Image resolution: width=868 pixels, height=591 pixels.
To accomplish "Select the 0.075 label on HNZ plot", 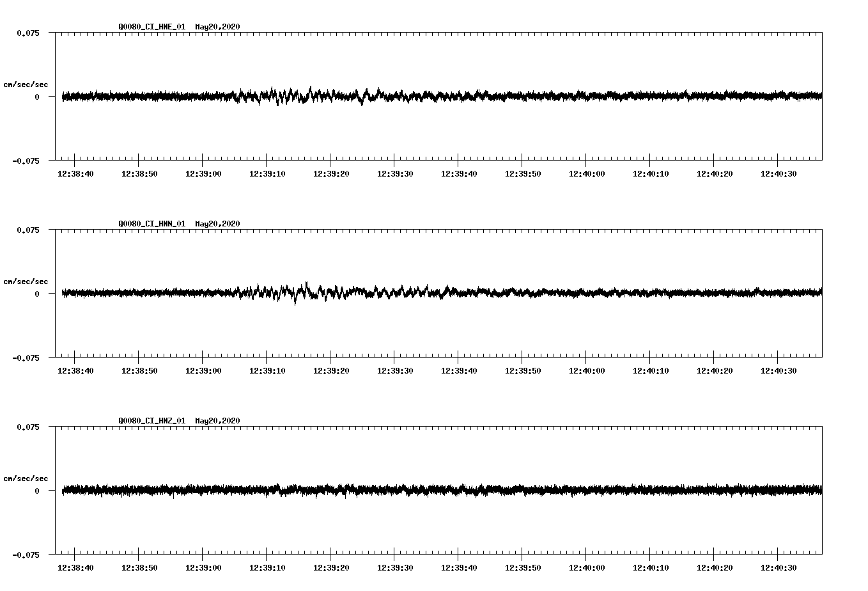I will point(28,427).
